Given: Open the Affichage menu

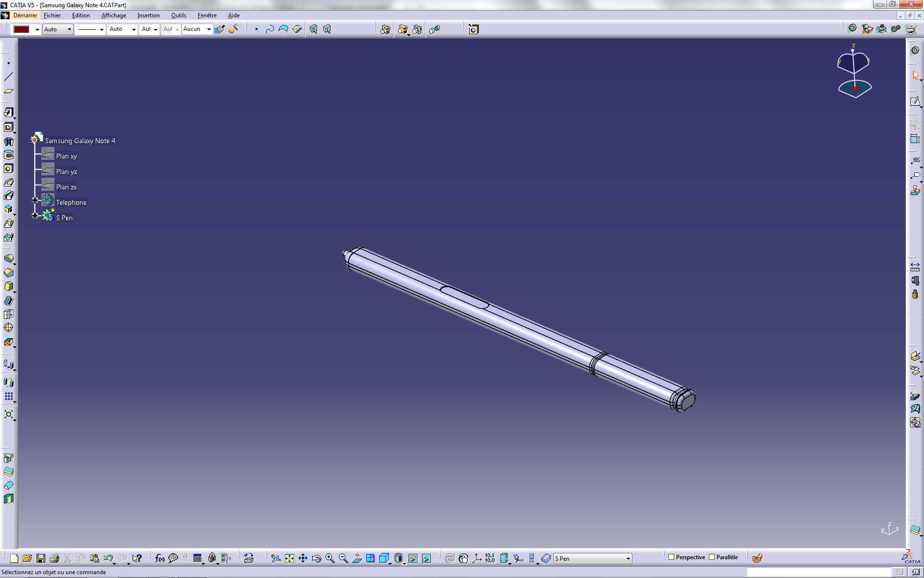Looking at the screenshot, I should click(114, 15).
